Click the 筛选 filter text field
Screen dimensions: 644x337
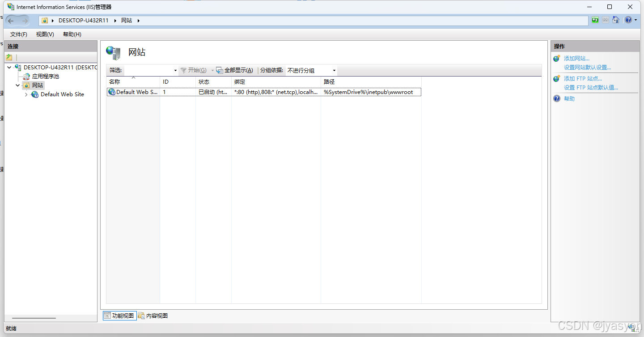pos(148,71)
